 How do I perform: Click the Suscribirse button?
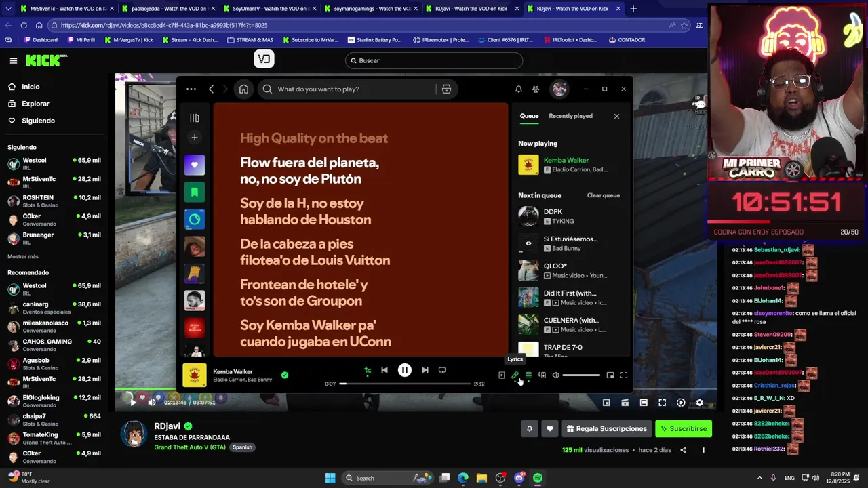click(684, 428)
